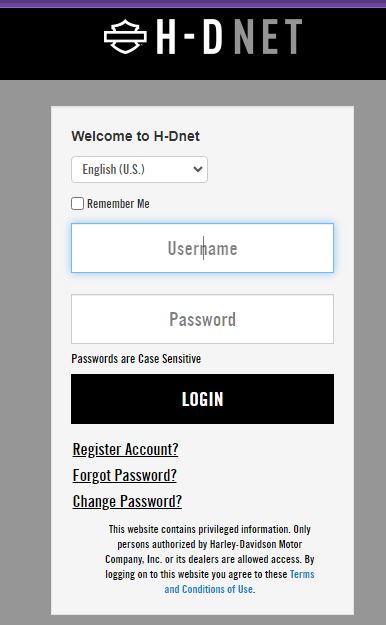Expand the language selector chevron arrow
The height and width of the screenshot is (625, 386).
point(198,169)
